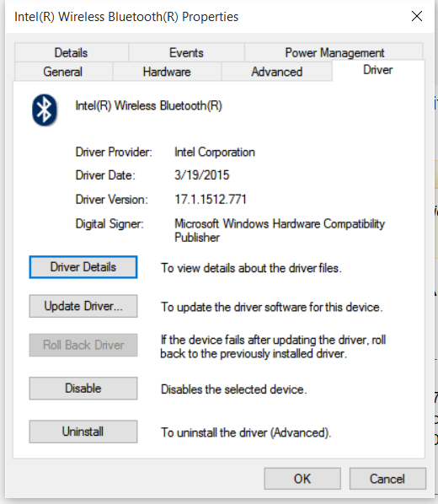Open the Hardware tab

point(167,72)
